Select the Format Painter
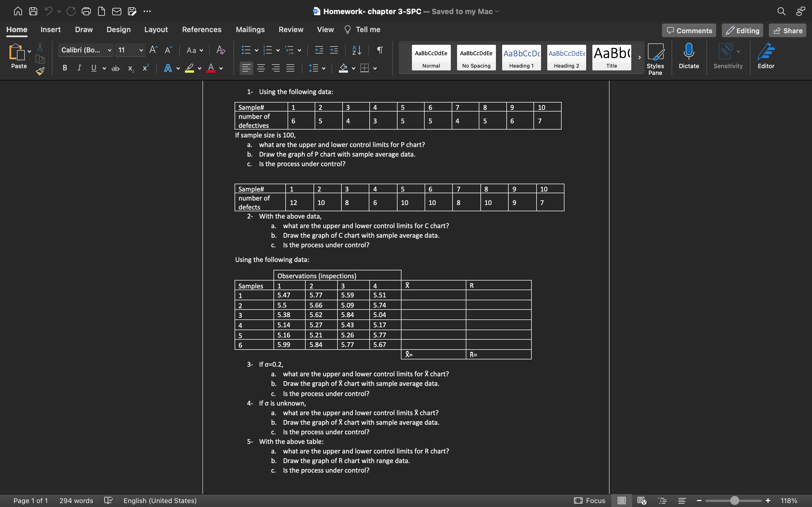 tap(40, 71)
